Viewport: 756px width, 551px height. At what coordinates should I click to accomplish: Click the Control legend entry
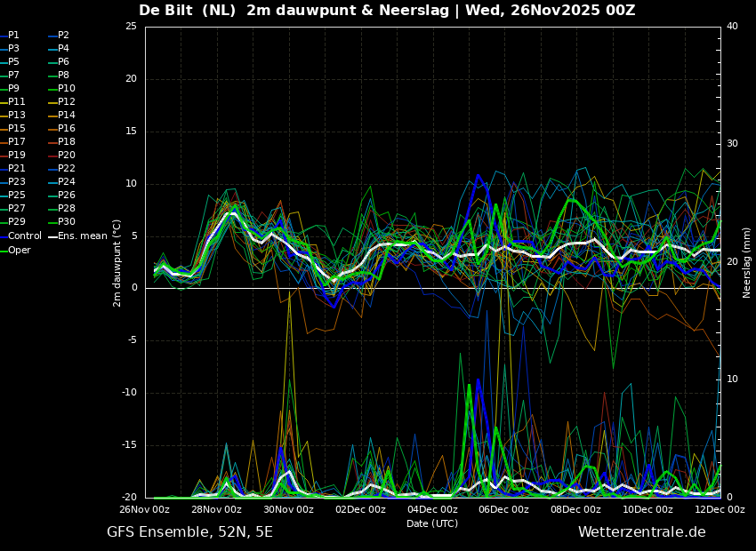coord(20,236)
